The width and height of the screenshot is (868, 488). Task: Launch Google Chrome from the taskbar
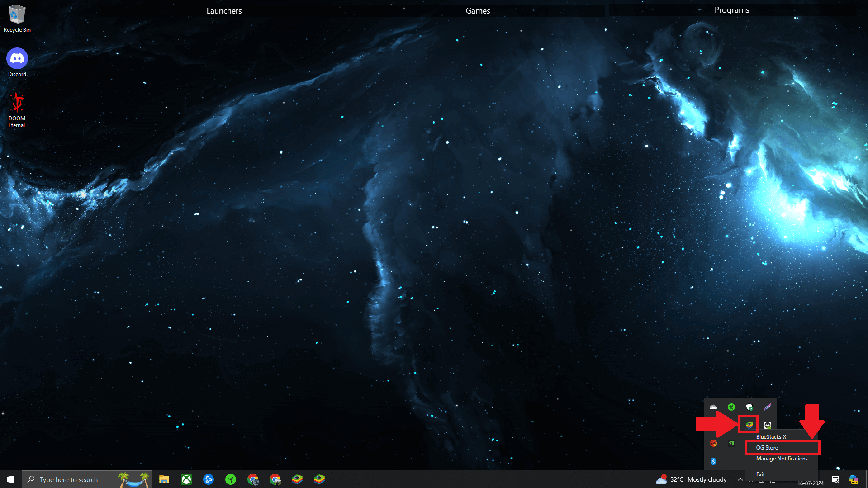pos(253,479)
